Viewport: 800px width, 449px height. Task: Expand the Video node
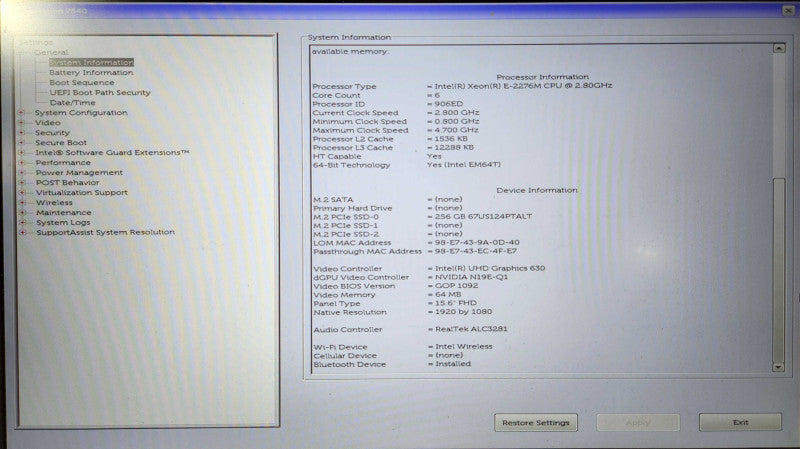[x=21, y=122]
